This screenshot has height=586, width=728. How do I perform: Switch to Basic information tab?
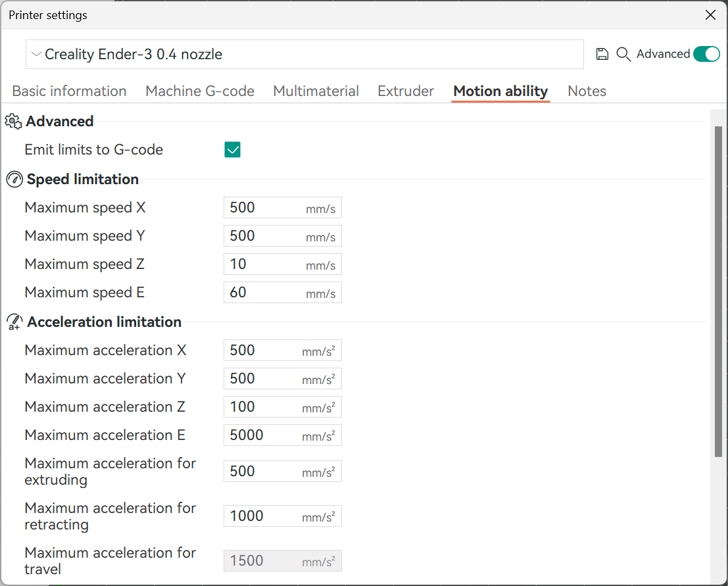tap(69, 91)
